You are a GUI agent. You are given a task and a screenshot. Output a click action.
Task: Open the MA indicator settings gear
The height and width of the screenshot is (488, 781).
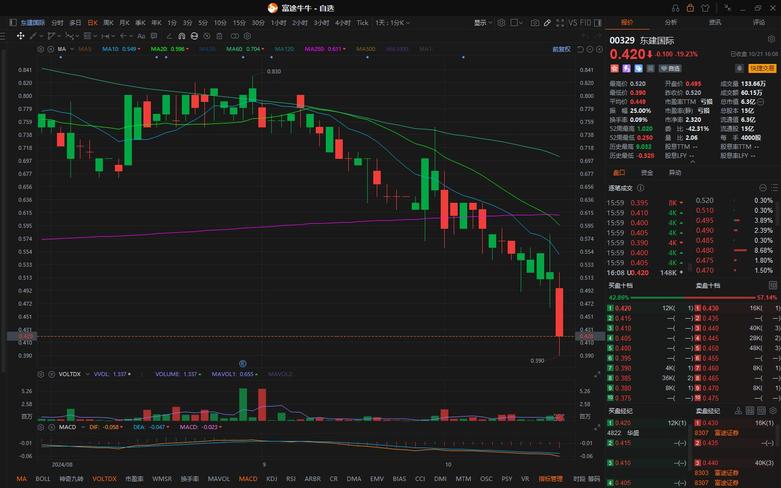41,49
